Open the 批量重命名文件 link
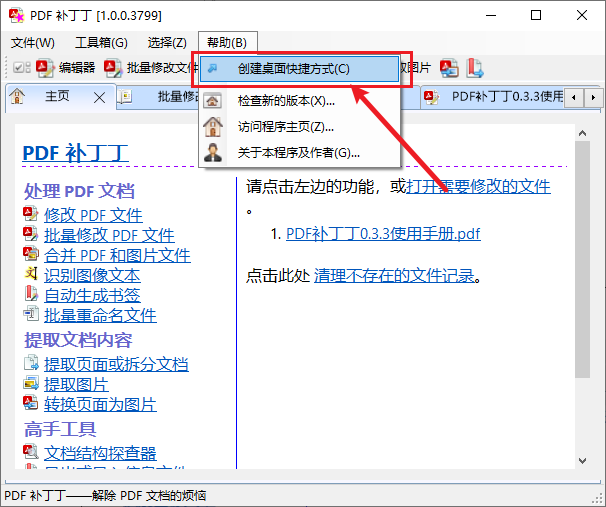The image size is (606, 507). tap(100, 315)
